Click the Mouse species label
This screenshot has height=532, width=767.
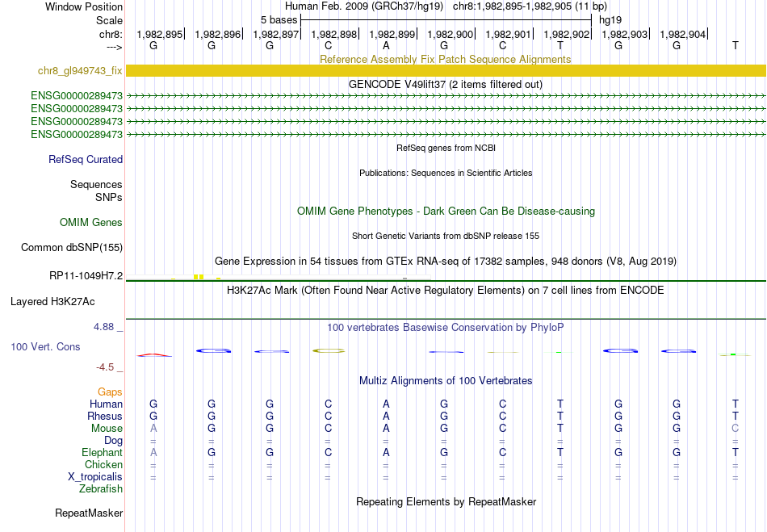click(107, 429)
